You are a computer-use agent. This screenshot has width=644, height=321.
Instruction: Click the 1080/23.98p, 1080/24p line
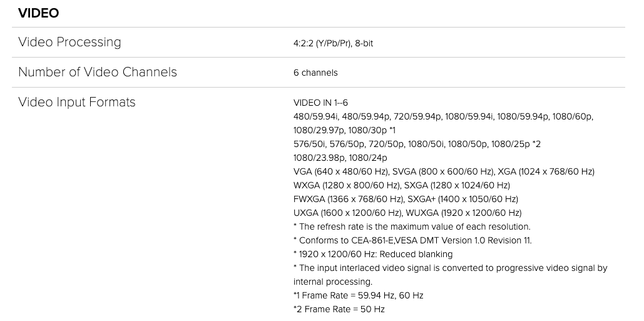click(340, 158)
